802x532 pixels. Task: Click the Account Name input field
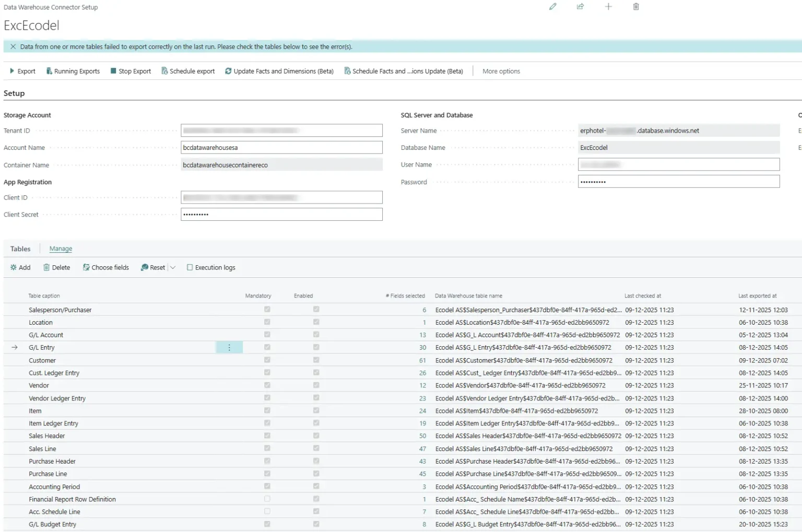(x=281, y=148)
